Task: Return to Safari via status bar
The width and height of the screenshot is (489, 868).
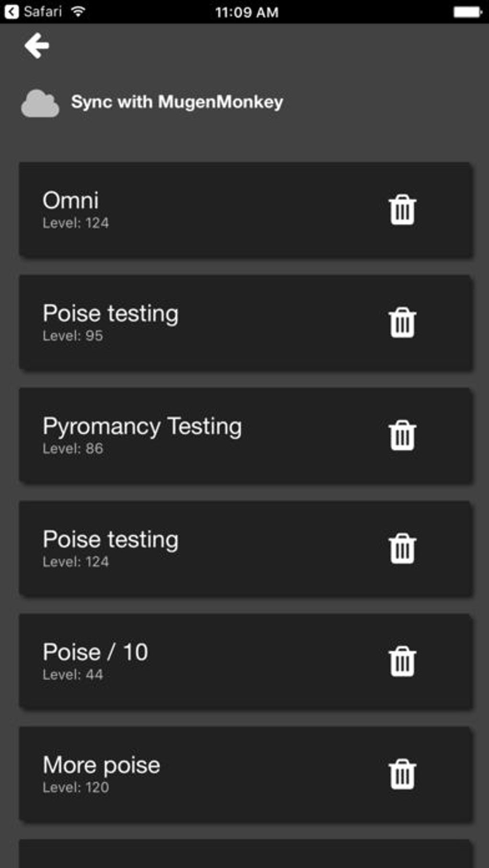Action: click(x=33, y=12)
